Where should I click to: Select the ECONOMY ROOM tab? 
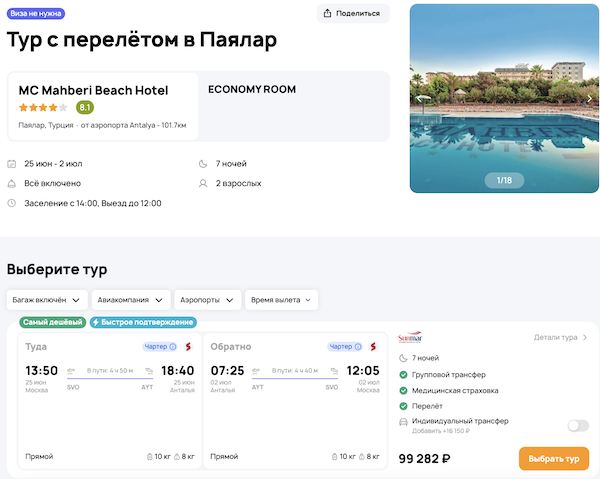point(252,90)
